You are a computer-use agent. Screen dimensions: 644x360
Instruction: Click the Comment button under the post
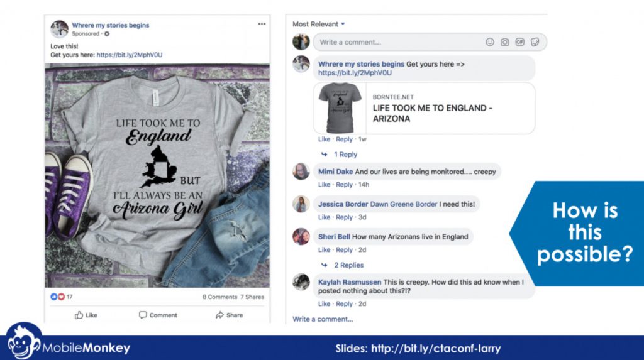click(158, 315)
